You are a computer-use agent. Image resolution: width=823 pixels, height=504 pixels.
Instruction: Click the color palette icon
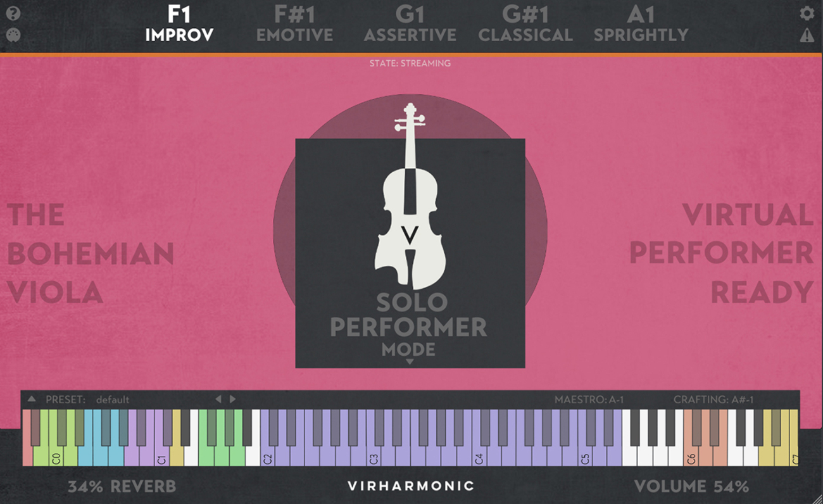coord(13,35)
